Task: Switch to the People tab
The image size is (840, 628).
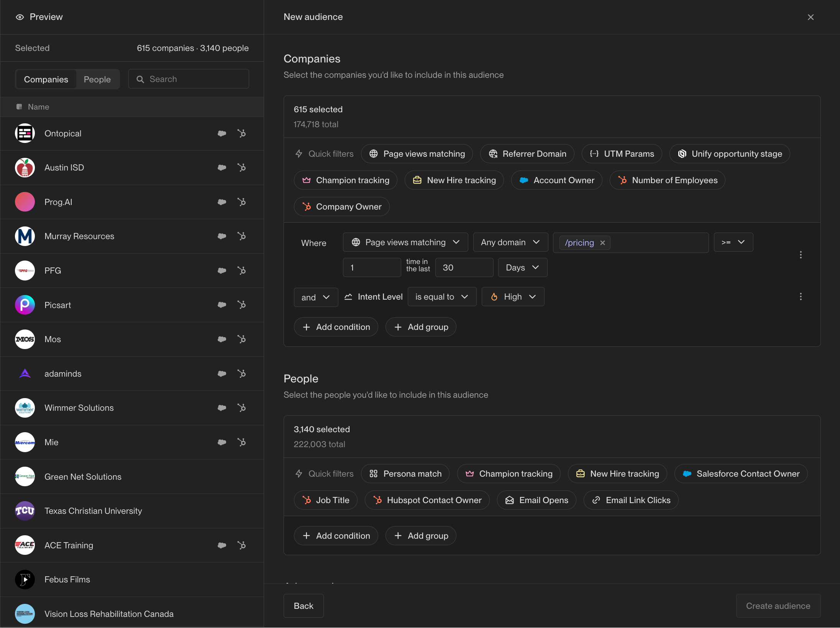Action: (97, 79)
